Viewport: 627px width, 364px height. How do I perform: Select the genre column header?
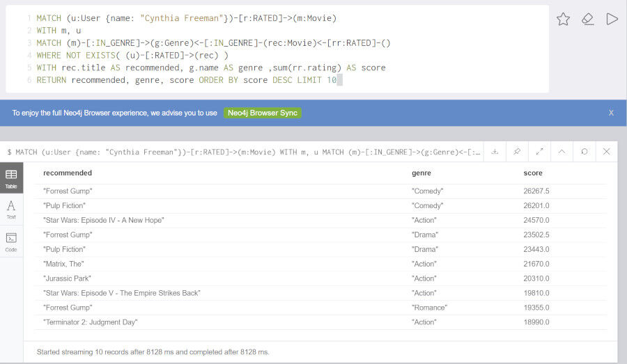421,173
